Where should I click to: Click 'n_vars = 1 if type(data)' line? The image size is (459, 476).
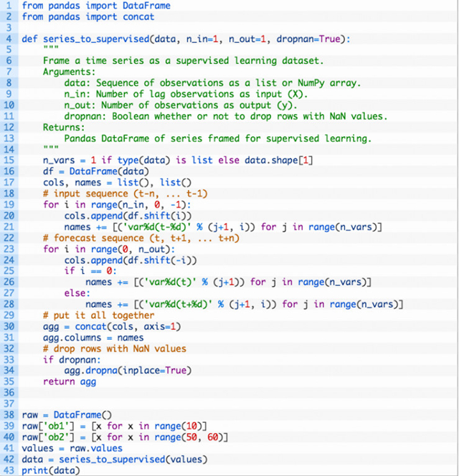coord(178,161)
